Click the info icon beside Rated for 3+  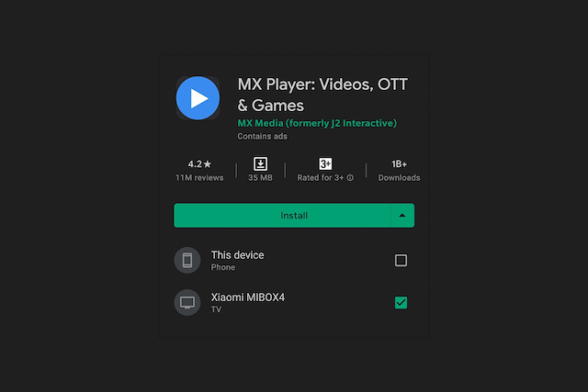pos(350,177)
